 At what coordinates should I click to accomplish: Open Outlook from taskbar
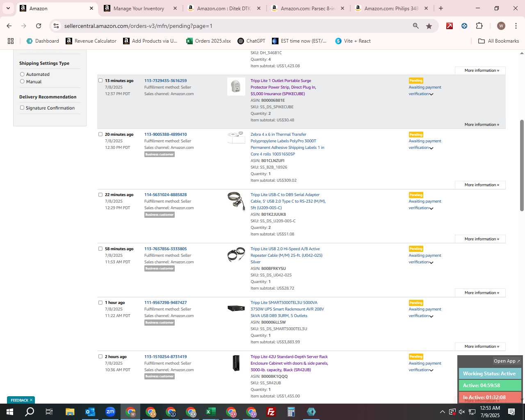pyautogui.click(x=90, y=412)
